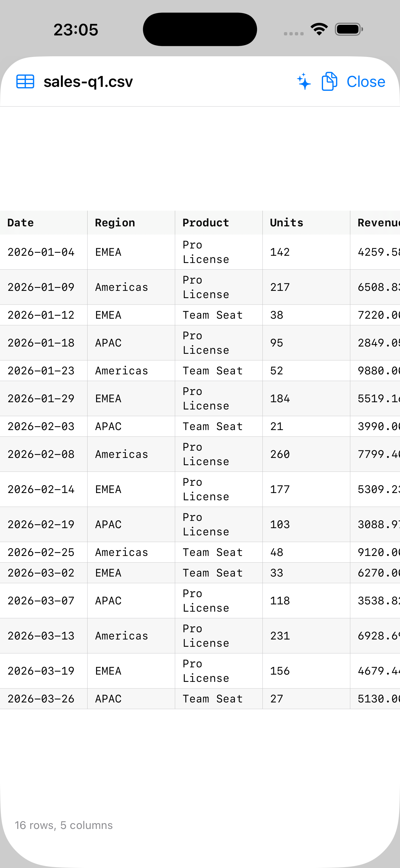Viewport: 400px width, 868px height.
Task: Select the Region column header
Action: pyautogui.click(x=131, y=223)
